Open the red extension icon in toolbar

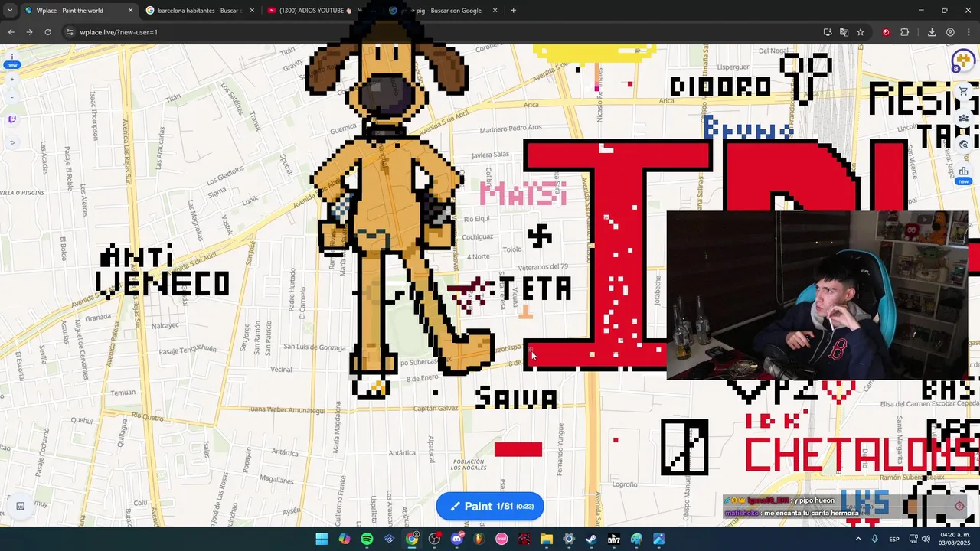(x=886, y=32)
